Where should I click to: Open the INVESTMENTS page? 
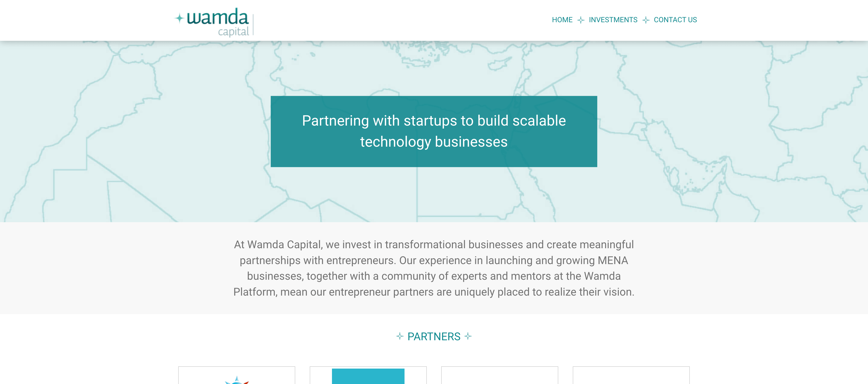point(613,20)
